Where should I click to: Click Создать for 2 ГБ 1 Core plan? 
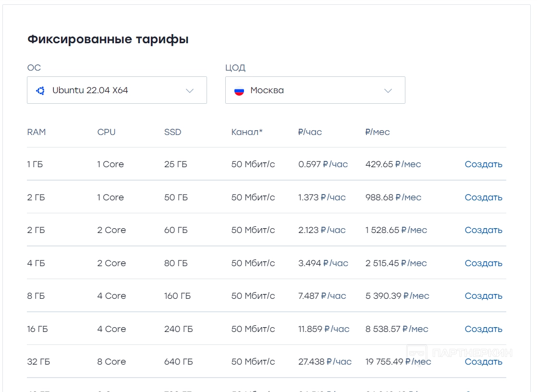pos(483,197)
